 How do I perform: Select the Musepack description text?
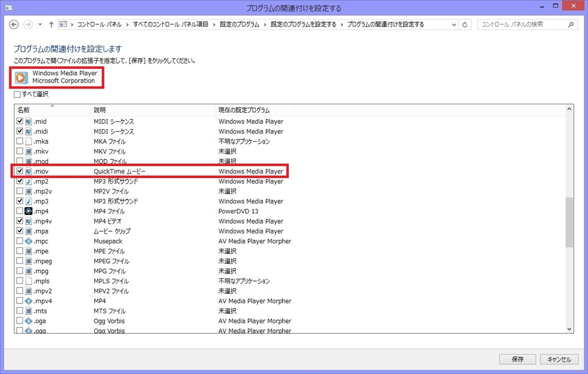108,241
